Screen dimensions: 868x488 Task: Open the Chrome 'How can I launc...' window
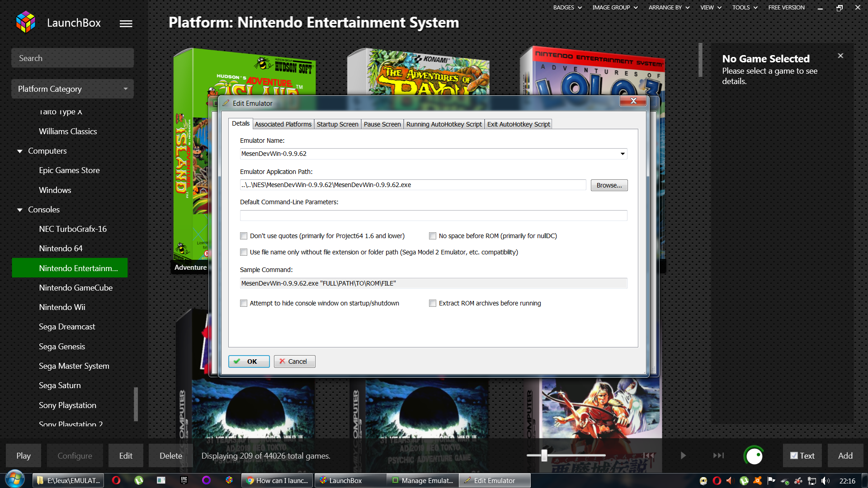coord(278,480)
